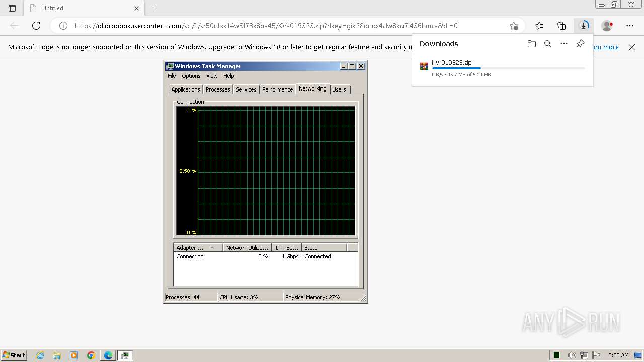Image resolution: width=644 pixels, height=362 pixels.
Task: Open downloads folder icon in Downloads panel
Action: (532, 44)
